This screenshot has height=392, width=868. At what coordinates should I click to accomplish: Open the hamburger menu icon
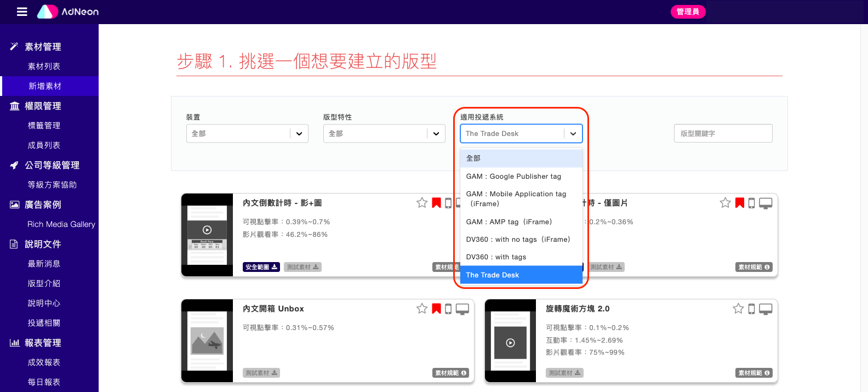pyautogui.click(x=22, y=12)
